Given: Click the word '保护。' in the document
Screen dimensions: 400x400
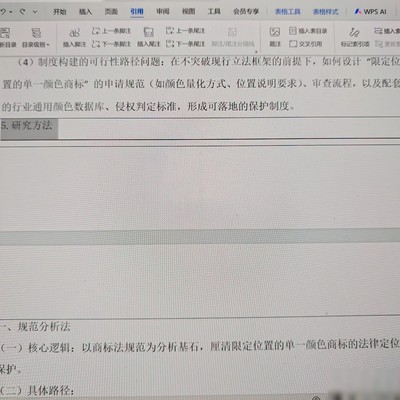Looking at the screenshot, I should click(11, 369).
